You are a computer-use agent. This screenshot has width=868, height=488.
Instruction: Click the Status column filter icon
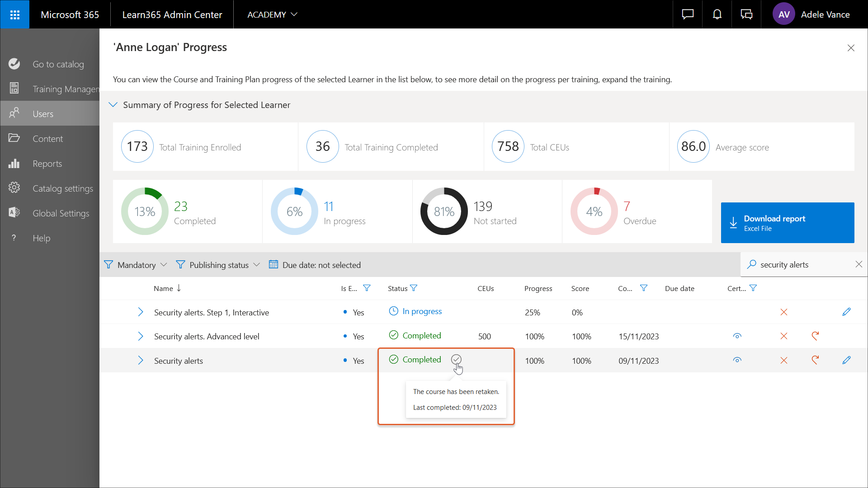[414, 288]
